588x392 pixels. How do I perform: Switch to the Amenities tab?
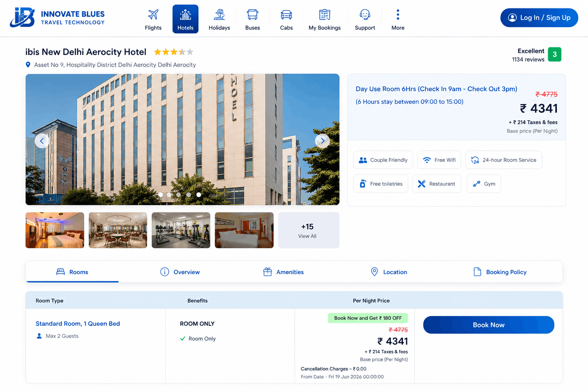tap(283, 272)
